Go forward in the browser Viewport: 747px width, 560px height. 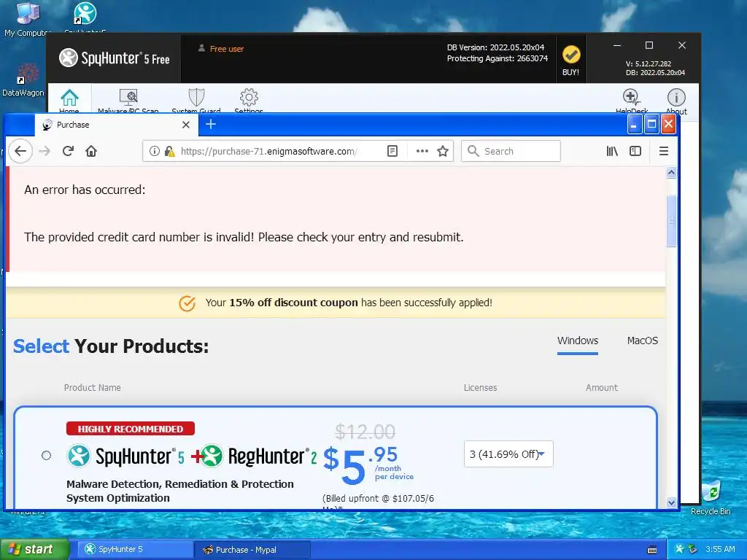(44, 151)
